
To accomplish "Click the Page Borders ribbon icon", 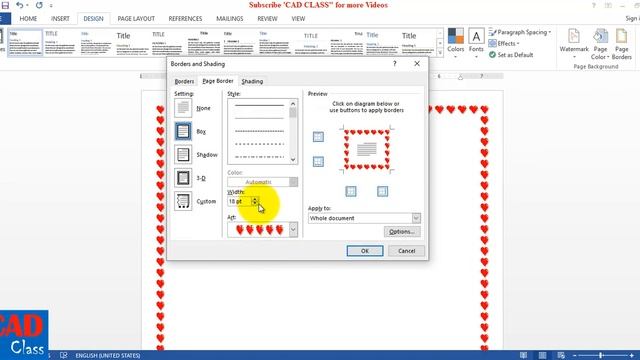I will pos(622,44).
